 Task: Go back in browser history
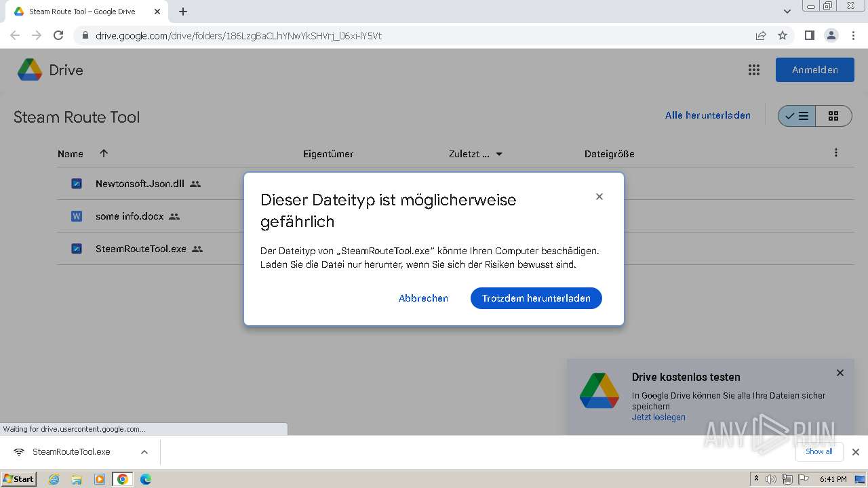15,35
